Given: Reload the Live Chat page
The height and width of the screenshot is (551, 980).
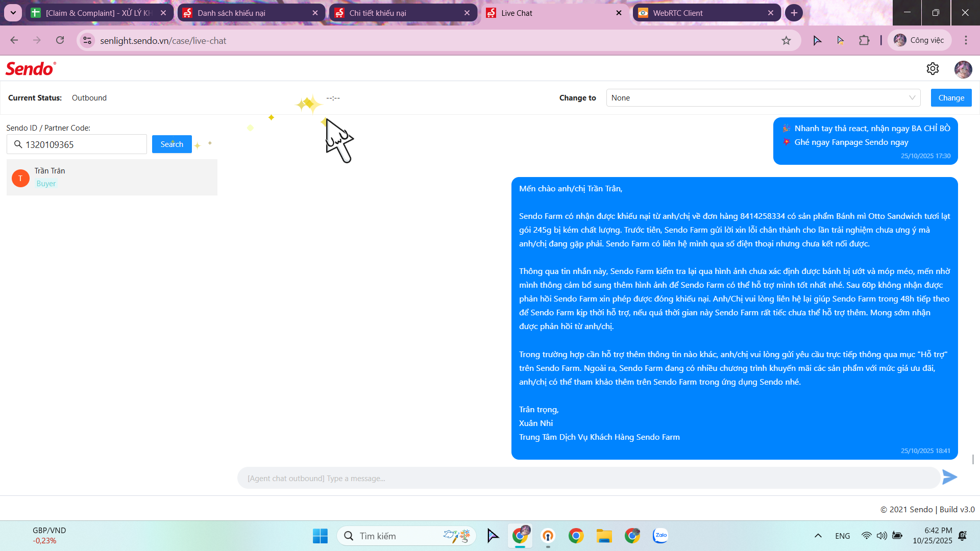Looking at the screenshot, I should [x=60, y=40].
